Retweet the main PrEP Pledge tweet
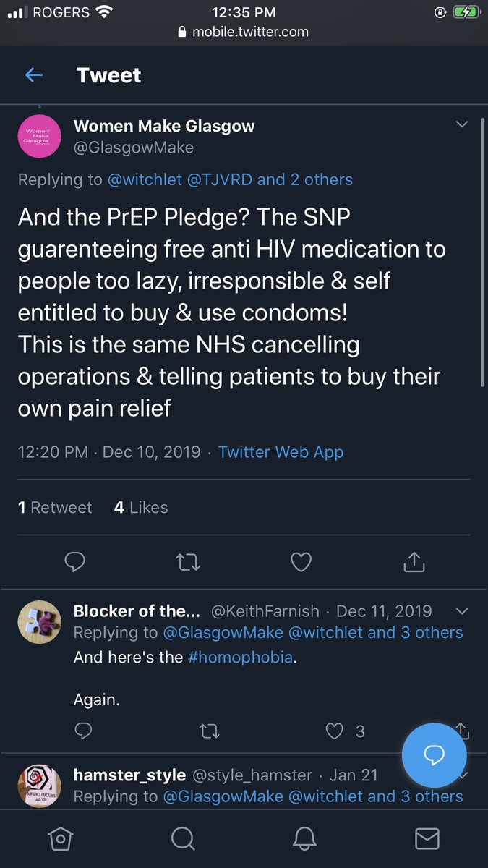 coord(188,561)
